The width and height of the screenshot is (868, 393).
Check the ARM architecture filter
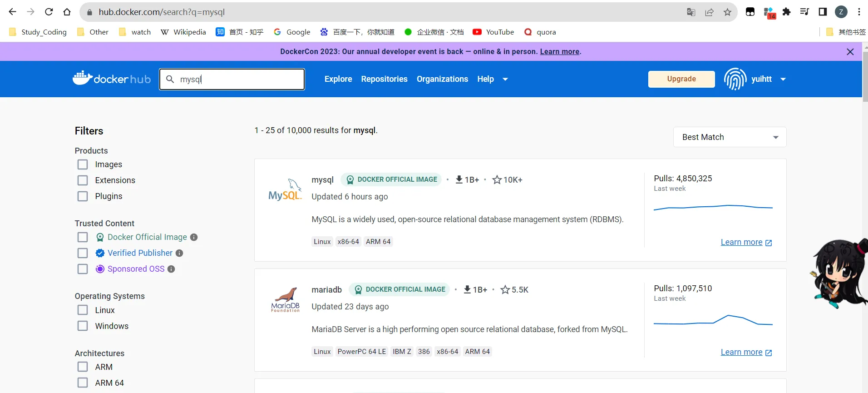coord(83,367)
